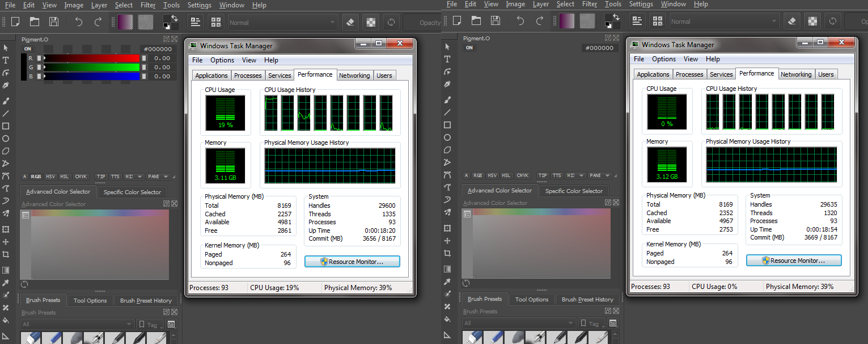868x344 pixels.
Task: Pick the Crop tool in left Krita toolbox
Action: click(6, 254)
